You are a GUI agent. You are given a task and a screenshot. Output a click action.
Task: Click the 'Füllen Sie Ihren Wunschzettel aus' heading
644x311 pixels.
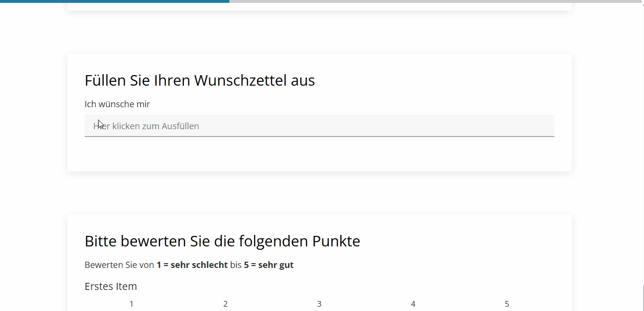200,80
